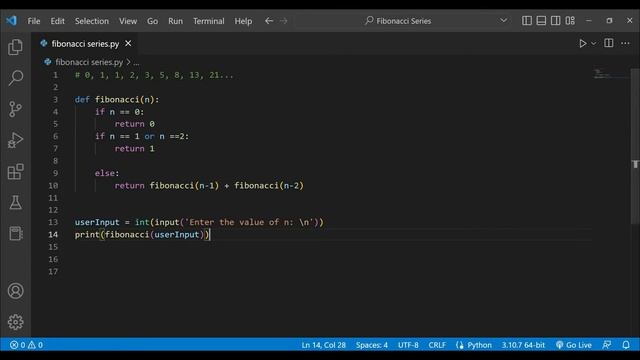Change the UTF-8 encoding

pos(408,345)
